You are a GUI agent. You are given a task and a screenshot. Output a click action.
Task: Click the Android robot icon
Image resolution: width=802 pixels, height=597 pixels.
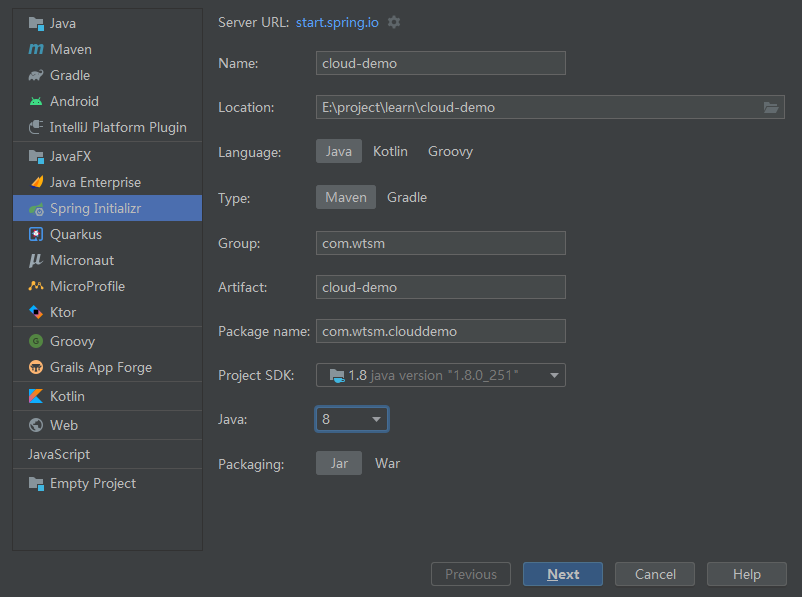tap(36, 101)
